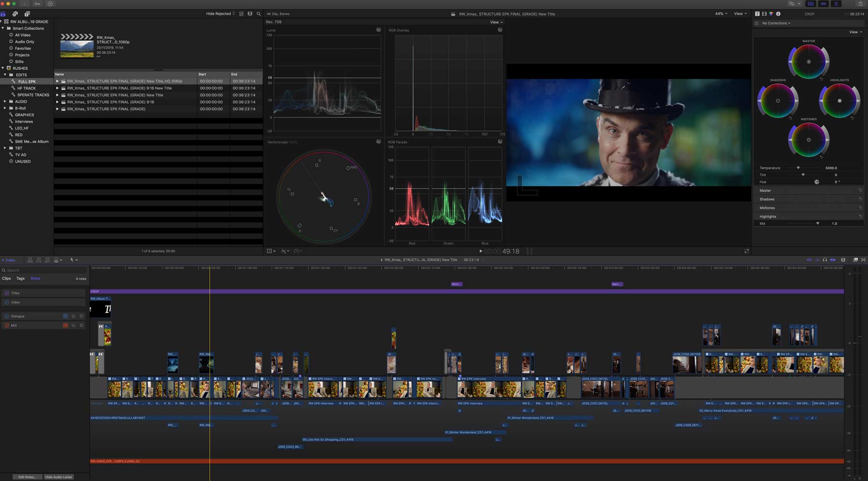Click the headphones audio skimming icon
Screen dimensions: 868x481
(x=825, y=260)
